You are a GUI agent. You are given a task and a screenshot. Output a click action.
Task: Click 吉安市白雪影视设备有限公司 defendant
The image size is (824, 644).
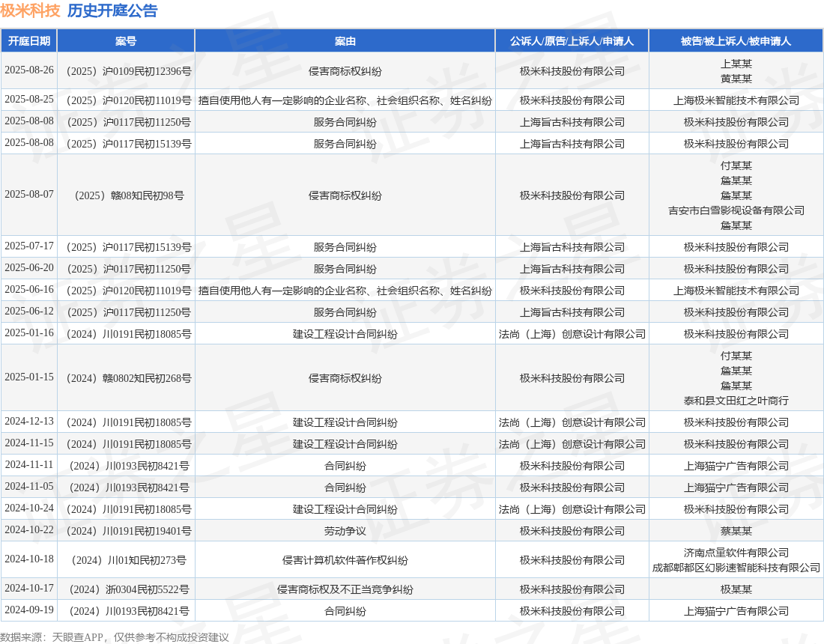coord(736,210)
